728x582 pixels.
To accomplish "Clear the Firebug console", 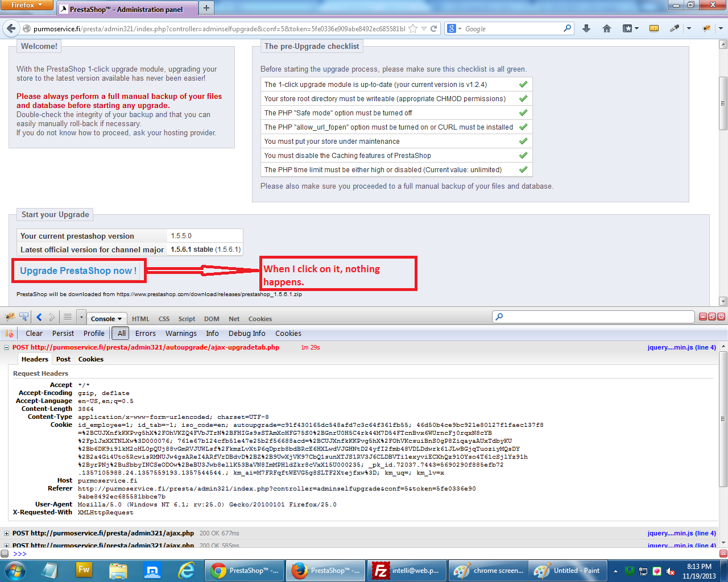I will point(34,334).
